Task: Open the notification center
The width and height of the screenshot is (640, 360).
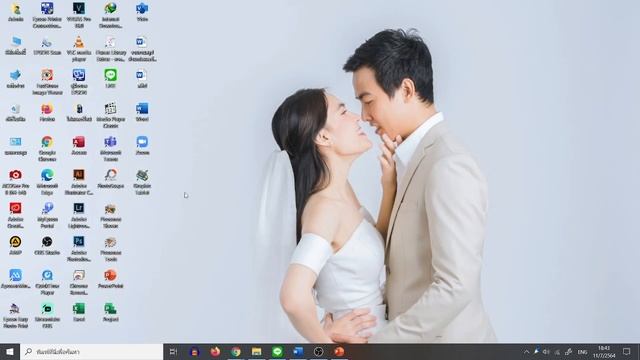Action: [x=627, y=351]
